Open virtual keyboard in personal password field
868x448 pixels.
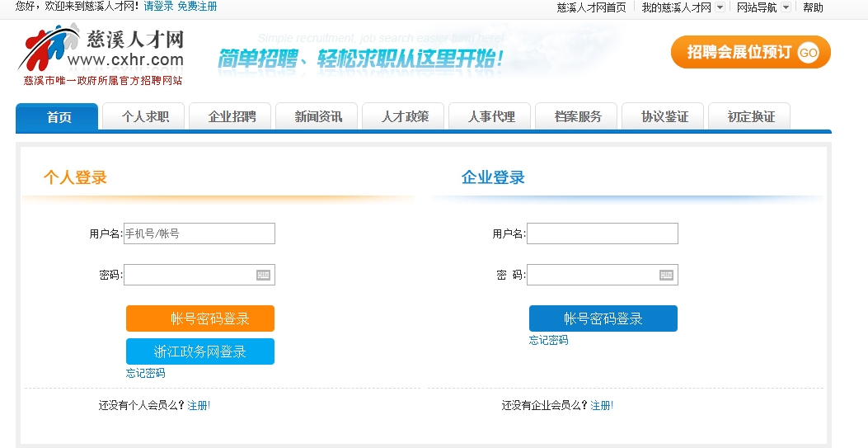[263, 275]
